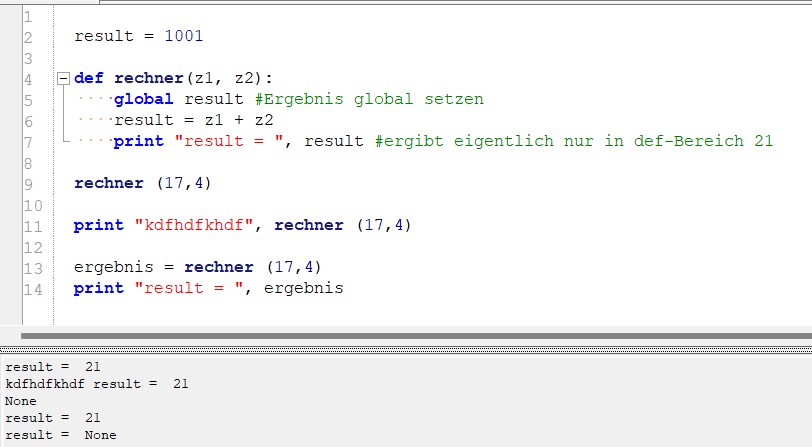812x447 pixels.
Task: Click the console output line 'None'
Action: click(21, 401)
